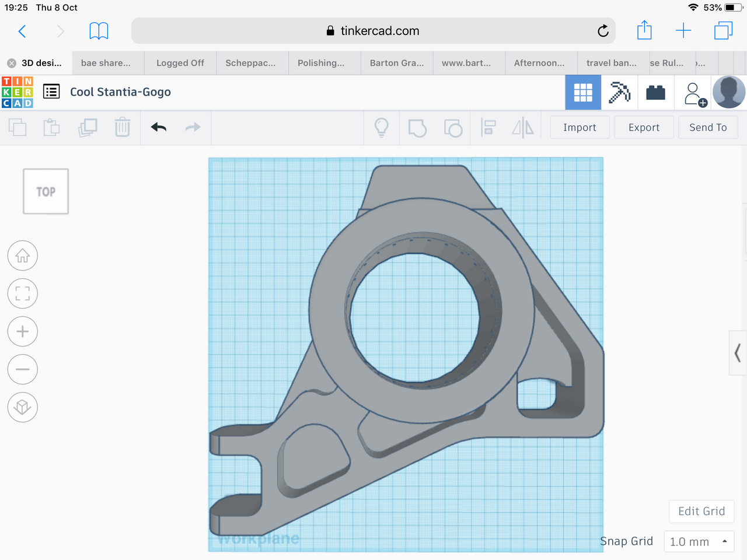
Task: Click the Duplicate and repeat tool
Action: pyautogui.click(x=88, y=127)
